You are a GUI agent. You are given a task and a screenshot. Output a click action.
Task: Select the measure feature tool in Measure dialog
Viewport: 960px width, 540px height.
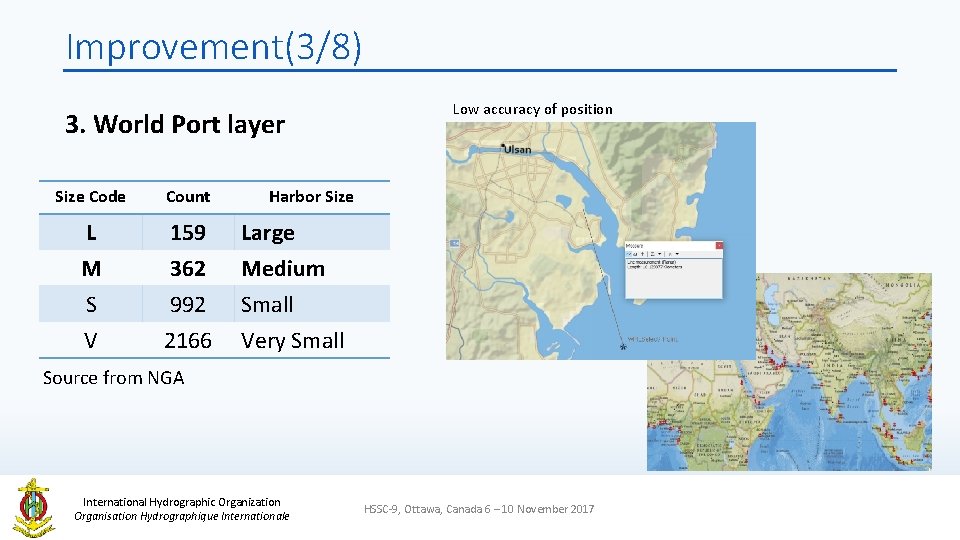pyautogui.click(x=643, y=254)
